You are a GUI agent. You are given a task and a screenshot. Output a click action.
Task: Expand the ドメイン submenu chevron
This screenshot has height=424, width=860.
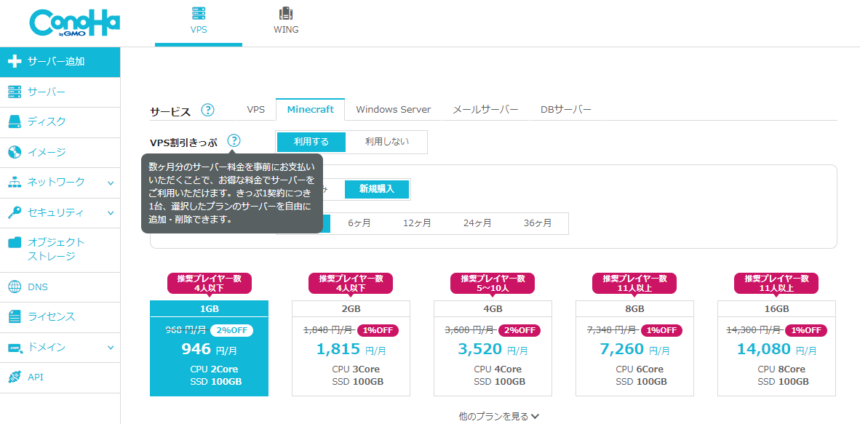[111, 347]
